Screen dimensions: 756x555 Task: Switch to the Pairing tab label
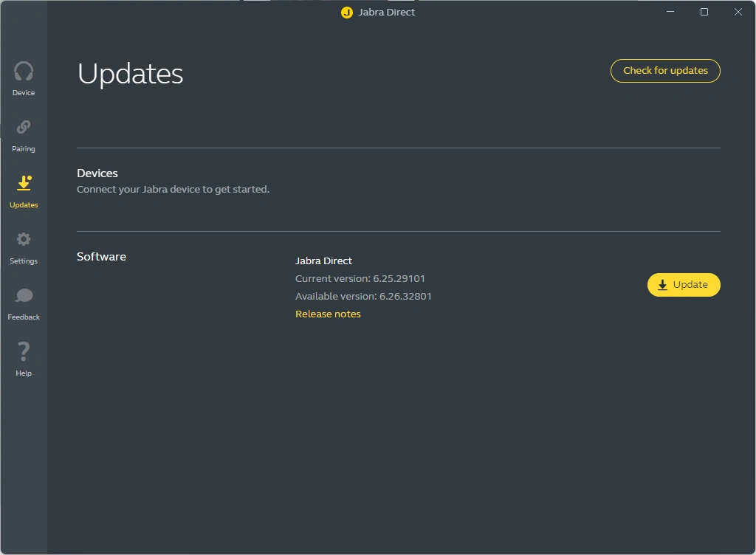[x=24, y=149]
